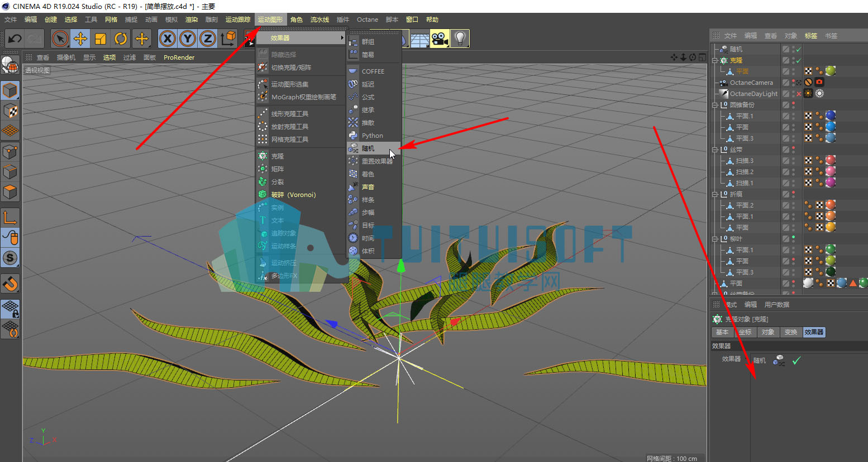This screenshot has width=868, height=462.
Task: Select the OctaneCamera row in object manager
Action: (751, 83)
